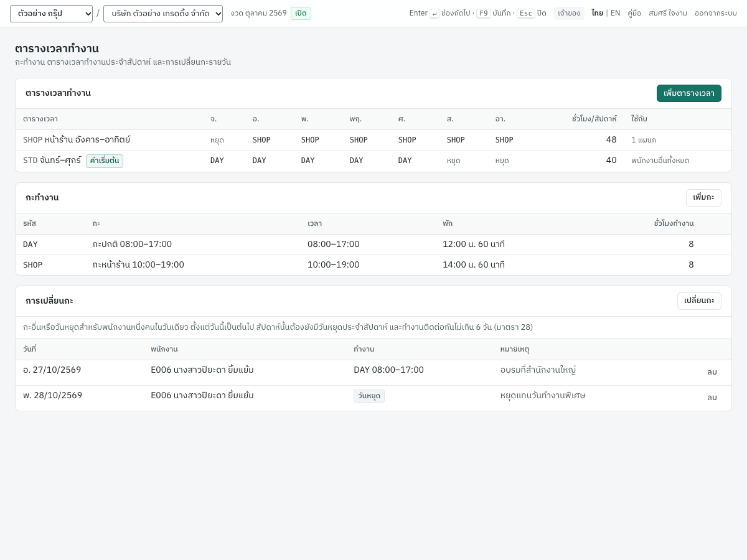This screenshot has height=560, width=747.
Task: Click the หยุด cell in SHOP schedule row
Action: click(x=217, y=140)
